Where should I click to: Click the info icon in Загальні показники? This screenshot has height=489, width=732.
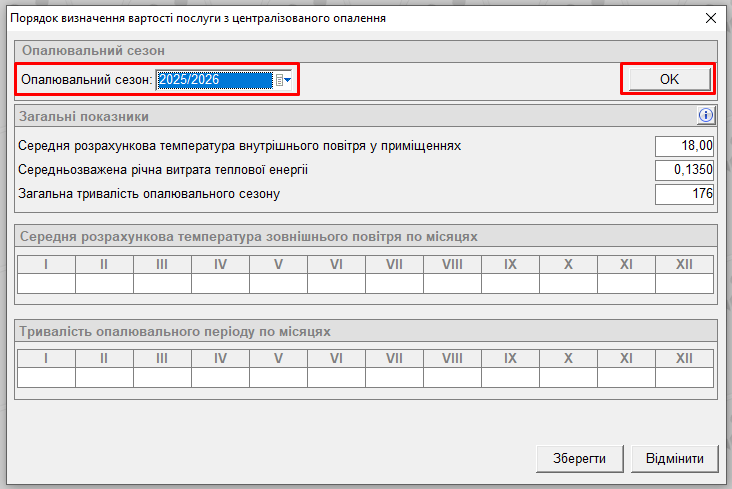[705, 116]
